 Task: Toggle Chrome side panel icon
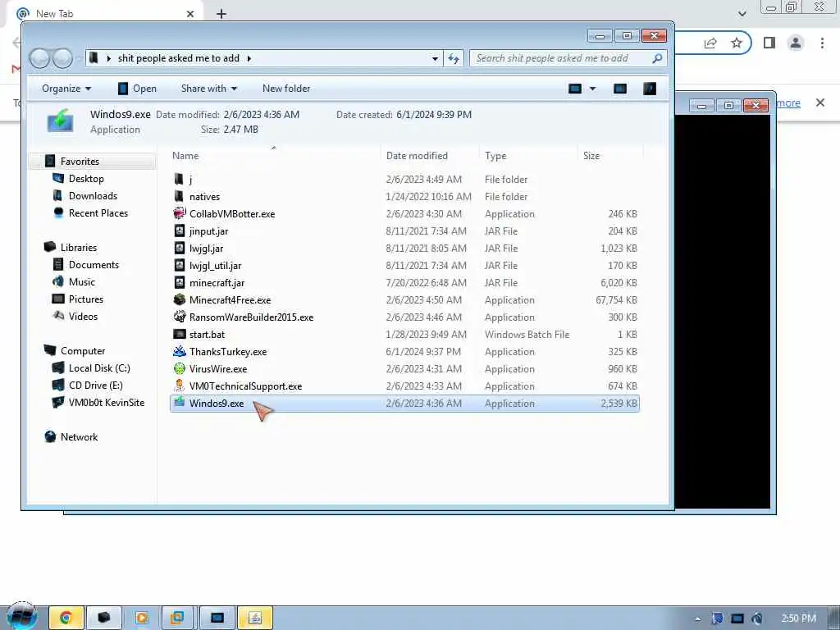769,43
